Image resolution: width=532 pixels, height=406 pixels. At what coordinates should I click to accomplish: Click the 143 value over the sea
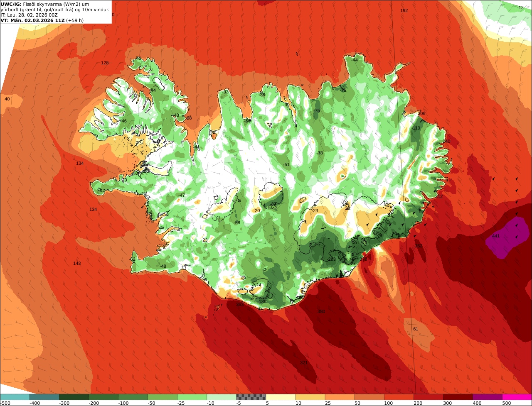tap(77, 263)
